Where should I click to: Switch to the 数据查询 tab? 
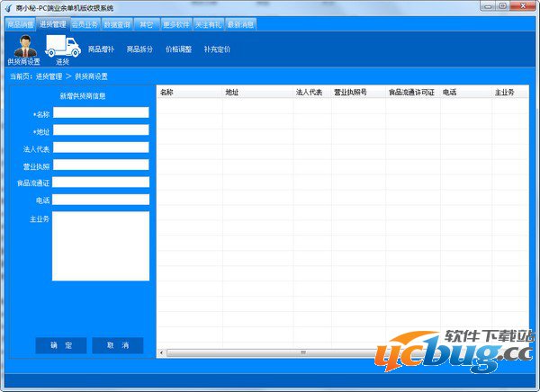117,24
